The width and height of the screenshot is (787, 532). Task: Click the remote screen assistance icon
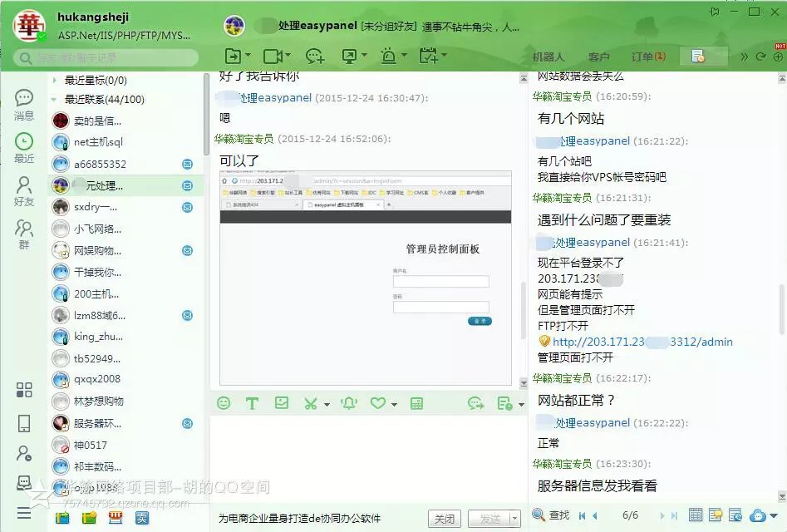[349, 56]
